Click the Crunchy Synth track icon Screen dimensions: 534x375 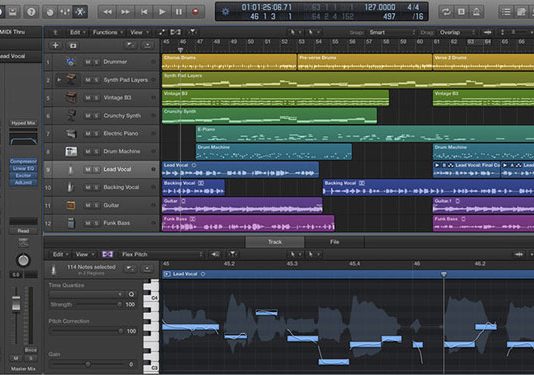click(x=71, y=115)
